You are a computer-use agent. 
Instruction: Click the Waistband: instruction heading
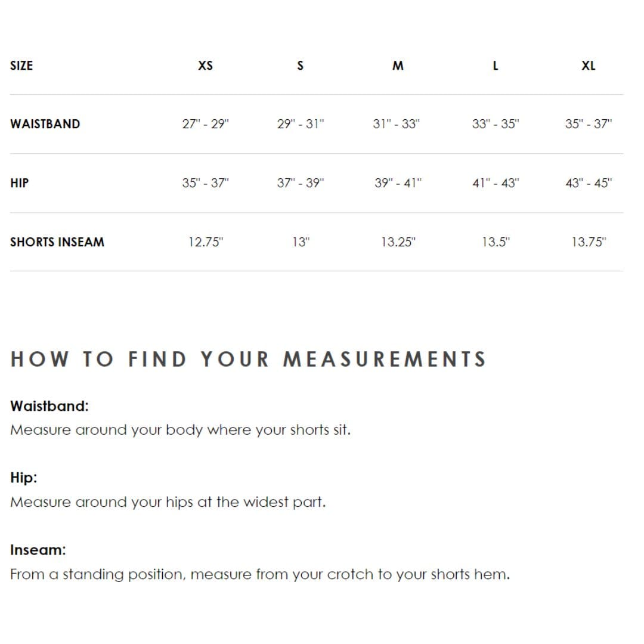49,406
